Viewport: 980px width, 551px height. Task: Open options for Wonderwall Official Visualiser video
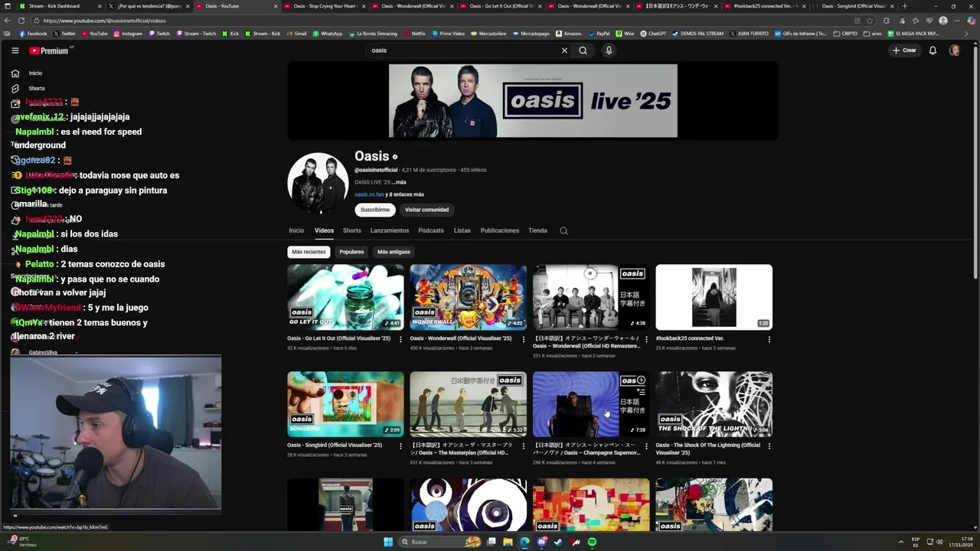[523, 339]
